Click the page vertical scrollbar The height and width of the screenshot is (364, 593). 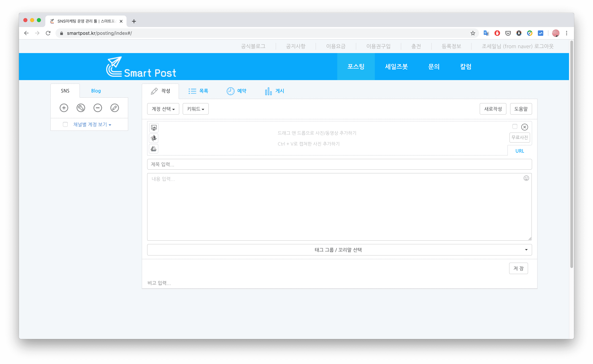[571, 154]
